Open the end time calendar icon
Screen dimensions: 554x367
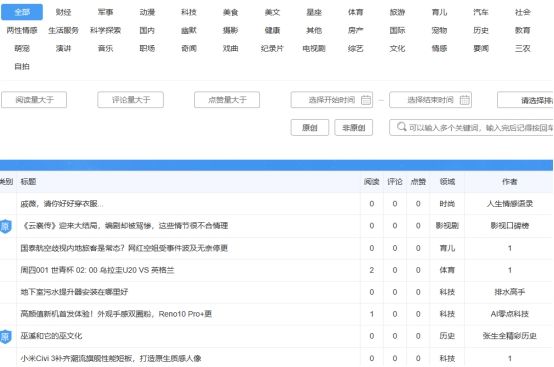pos(465,100)
